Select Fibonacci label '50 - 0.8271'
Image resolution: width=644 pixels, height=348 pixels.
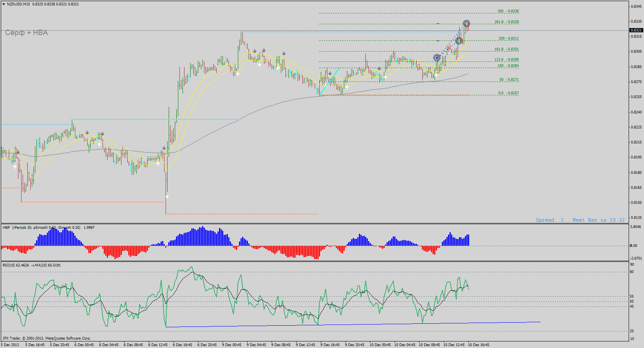tap(509, 80)
